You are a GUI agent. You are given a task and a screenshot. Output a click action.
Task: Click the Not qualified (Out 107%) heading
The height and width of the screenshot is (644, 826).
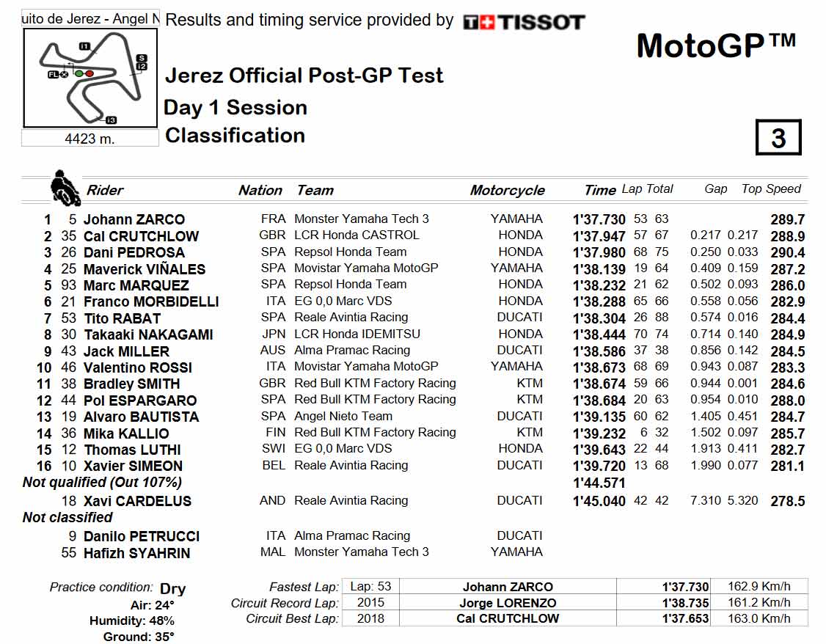102,483
